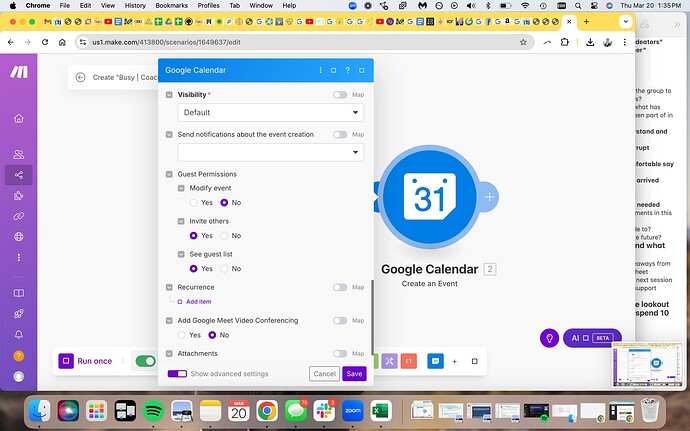Open the Templates puzzle sidebar icon
The width and height of the screenshot is (690, 431).
pos(18,195)
